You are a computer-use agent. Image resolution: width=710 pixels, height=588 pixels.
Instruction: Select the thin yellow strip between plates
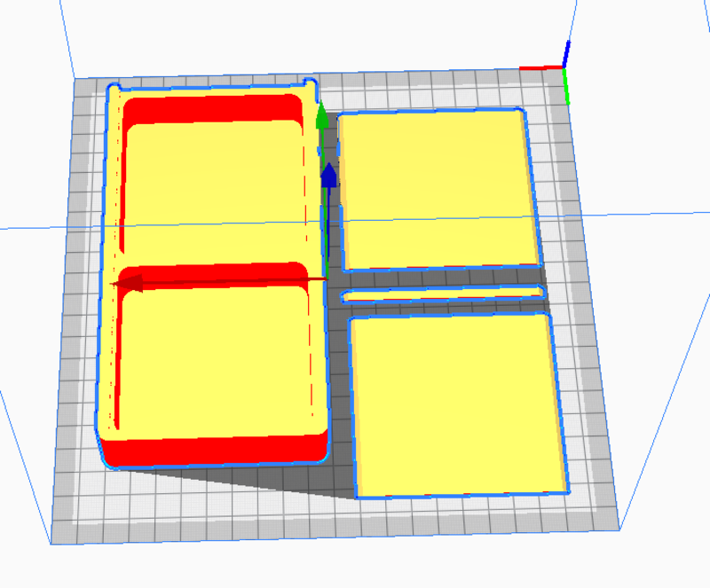(443, 294)
